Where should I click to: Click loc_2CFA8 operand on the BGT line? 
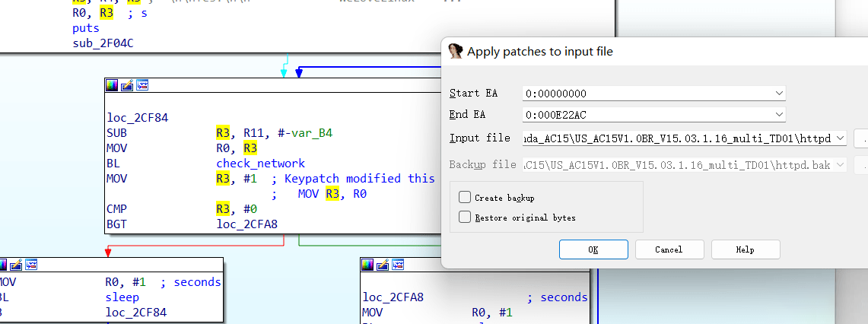247,224
